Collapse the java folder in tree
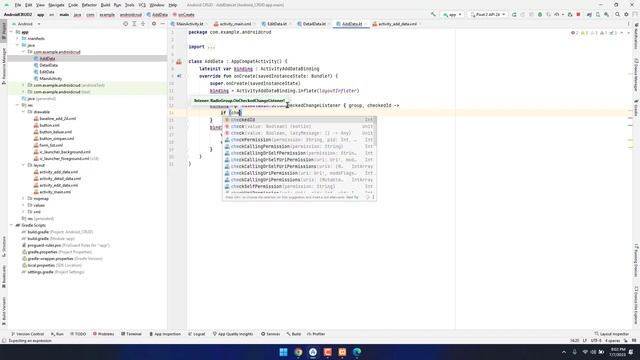The height and width of the screenshot is (360, 640). tap(18, 45)
